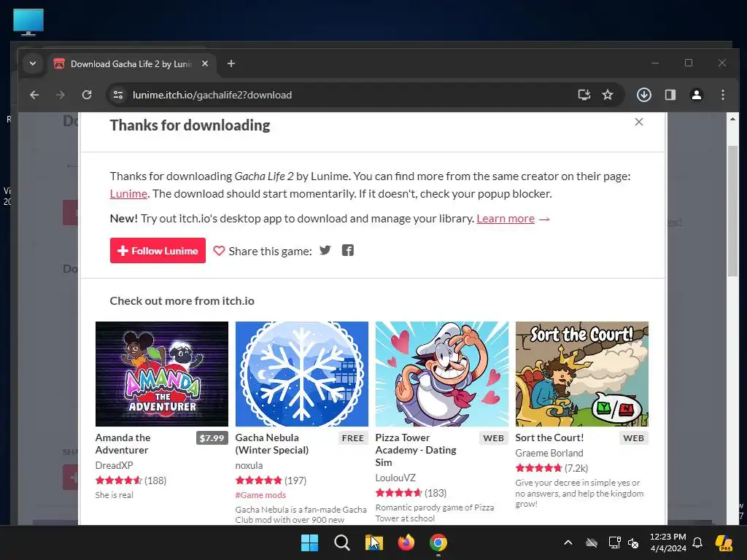View site information icon in address bar
This screenshot has width=747, height=560.
tap(118, 95)
